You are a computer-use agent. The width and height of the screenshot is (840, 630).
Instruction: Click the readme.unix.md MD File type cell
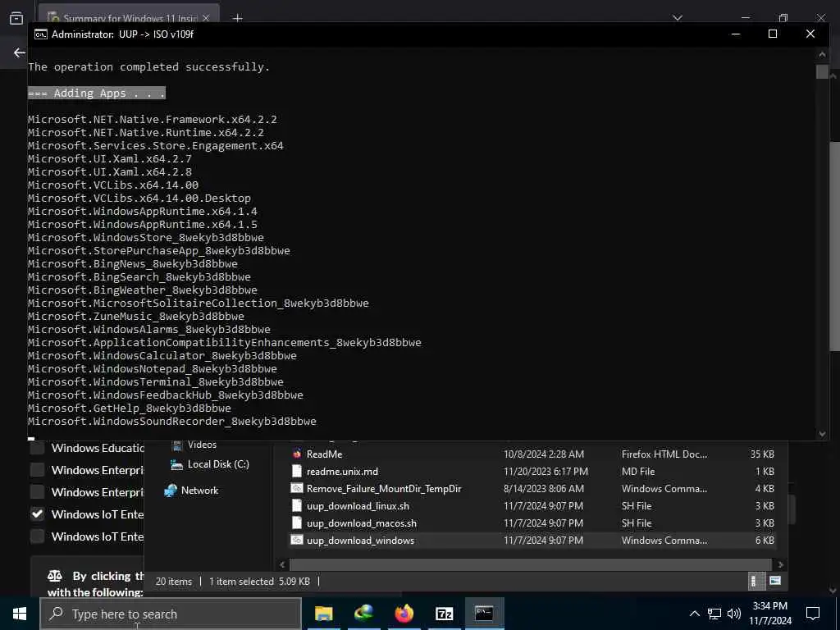click(638, 472)
